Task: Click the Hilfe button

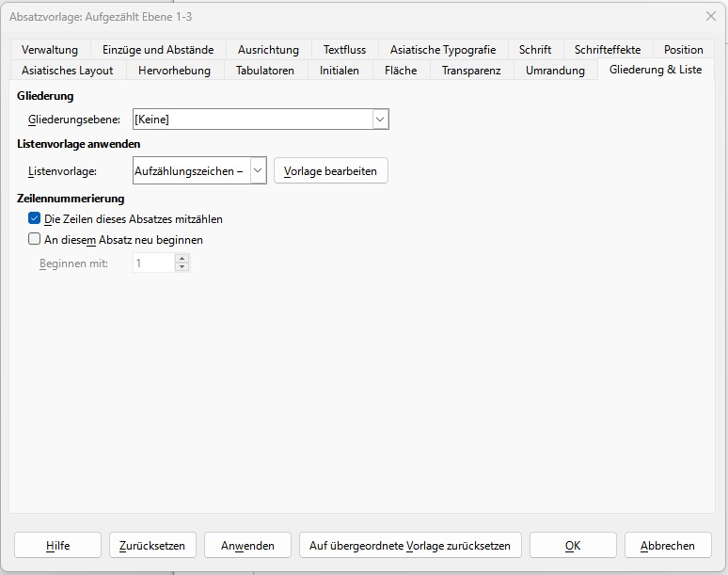Action: click(x=57, y=545)
